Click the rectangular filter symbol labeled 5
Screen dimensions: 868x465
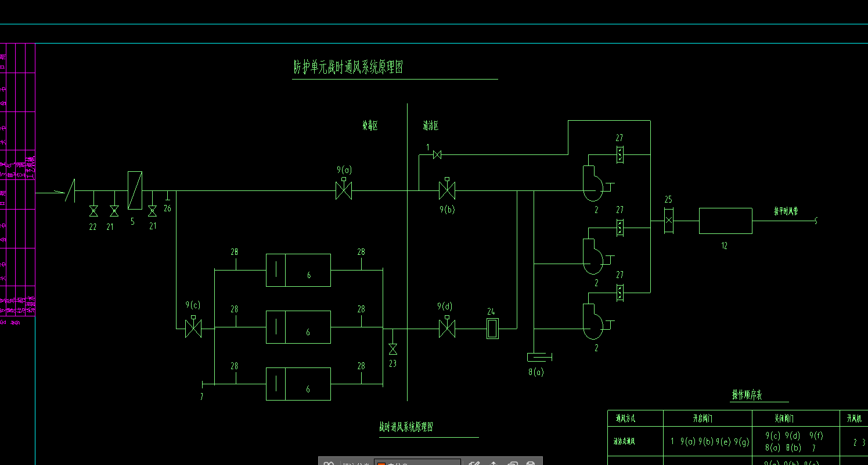tap(135, 190)
